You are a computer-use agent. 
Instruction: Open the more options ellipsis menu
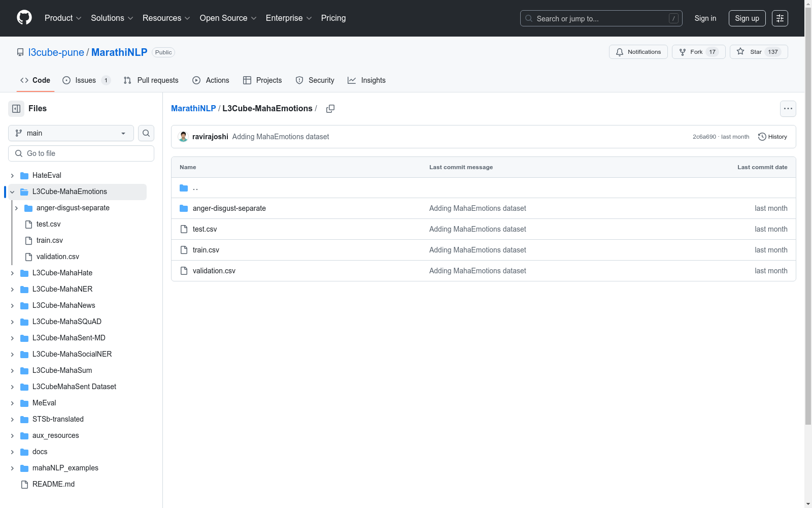788,109
